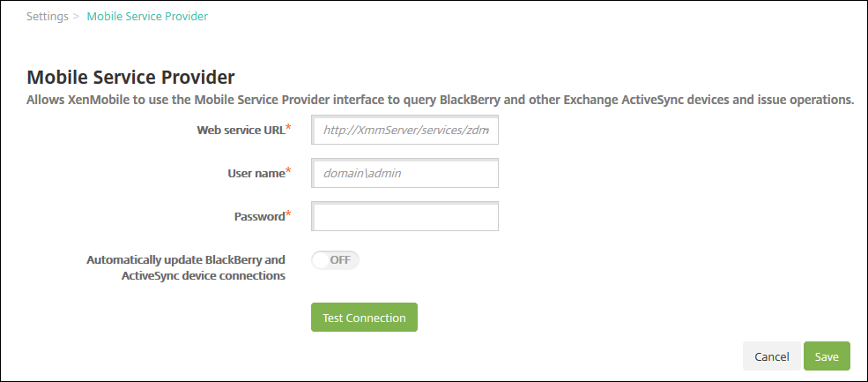Click the Password label text

click(258, 216)
